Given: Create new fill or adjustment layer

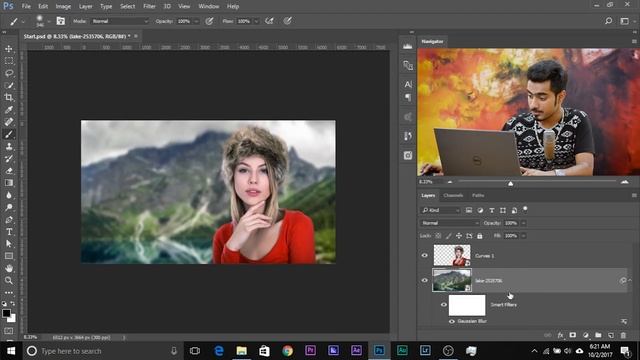Looking at the screenshot, I should tap(586, 335).
